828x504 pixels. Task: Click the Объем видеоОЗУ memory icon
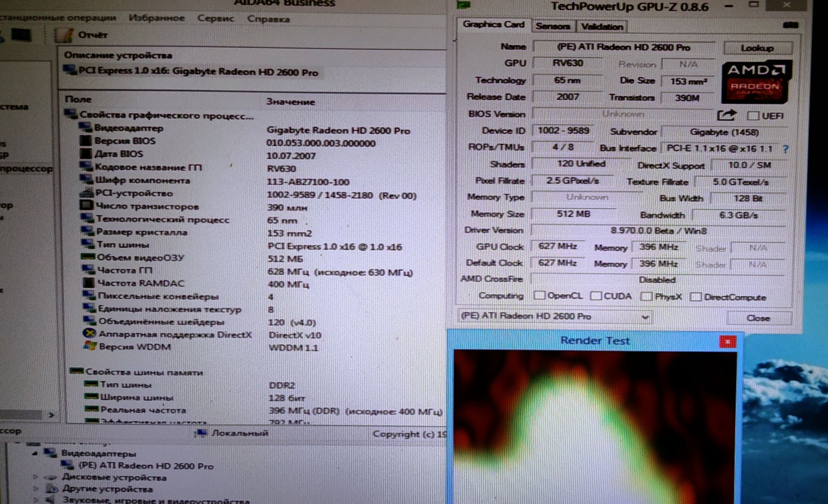point(88,257)
